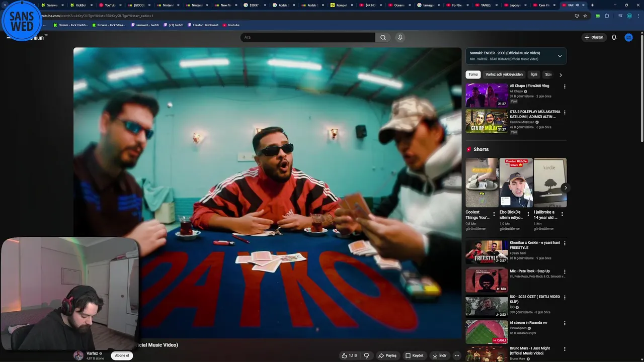This screenshot has height=362, width=644.
Task: Open options for Pete Rock mix
Action: click(565, 271)
